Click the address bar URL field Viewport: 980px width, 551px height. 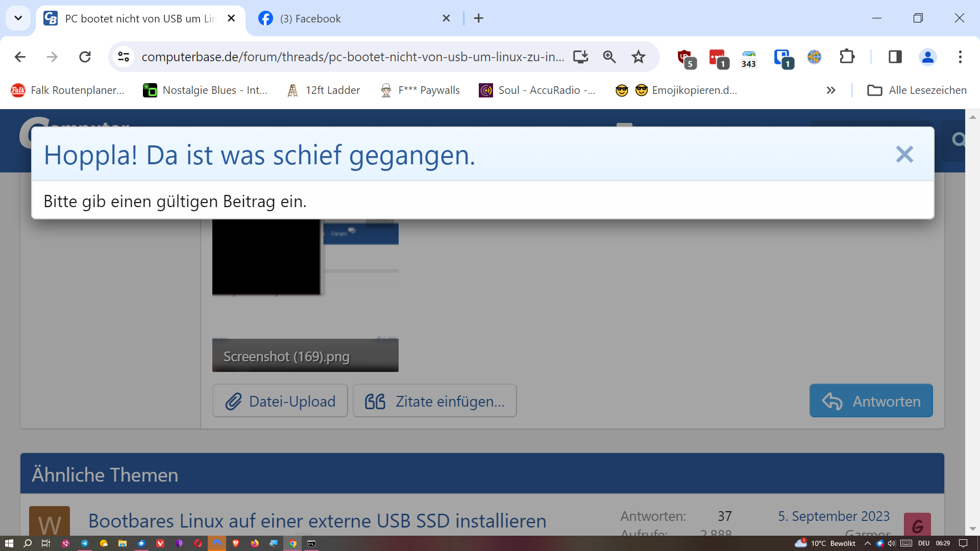(353, 57)
